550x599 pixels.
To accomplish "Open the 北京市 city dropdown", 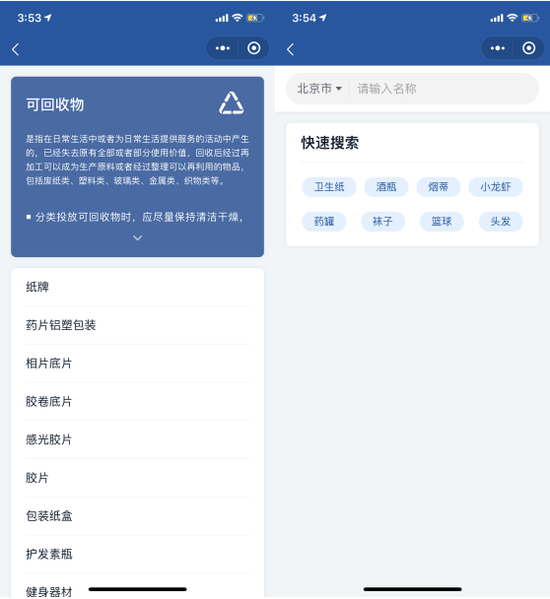I will [319, 89].
